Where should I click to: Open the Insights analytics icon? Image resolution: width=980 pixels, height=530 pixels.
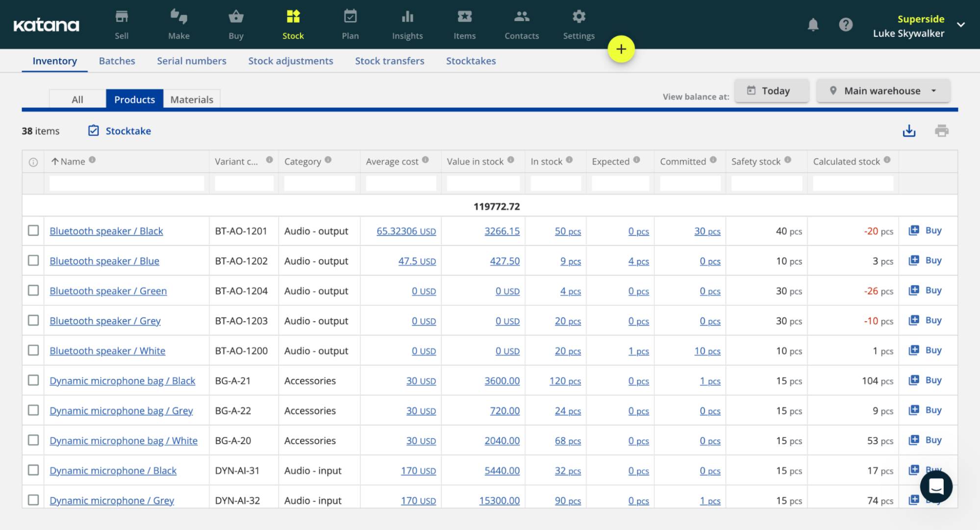pyautogui.click(x=407, y=16)
